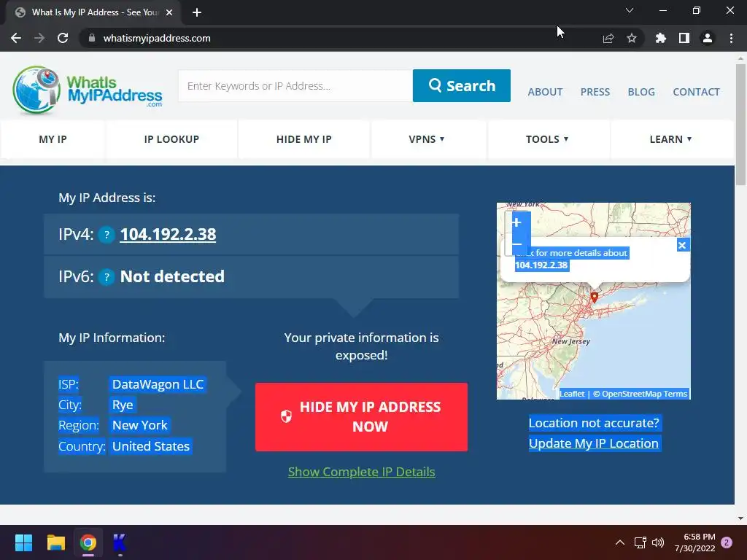This screenshot has height=560, width=747.
Task: Click the address bar URL
Action: point(157,38)
